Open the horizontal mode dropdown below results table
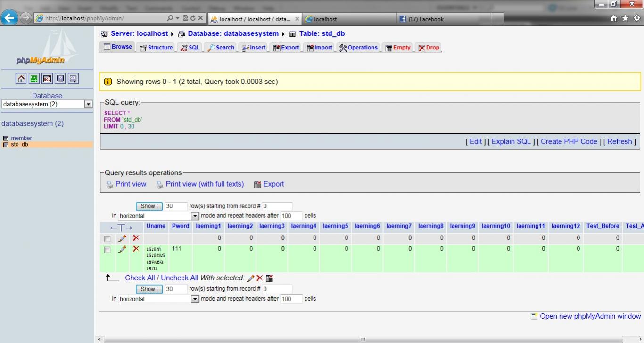Screen dimensions: 644x343 coord(158,299)
